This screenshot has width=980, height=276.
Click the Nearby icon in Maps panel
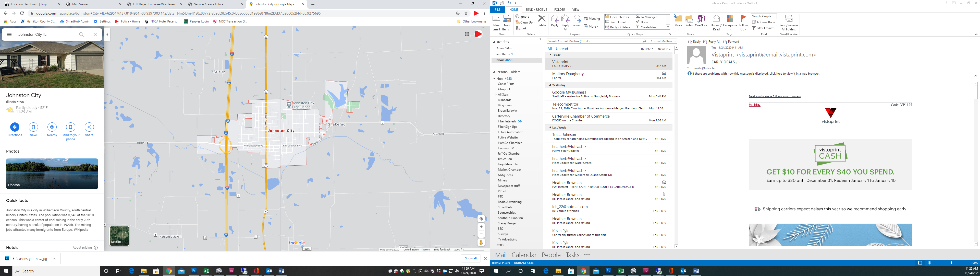click(52, 127)
